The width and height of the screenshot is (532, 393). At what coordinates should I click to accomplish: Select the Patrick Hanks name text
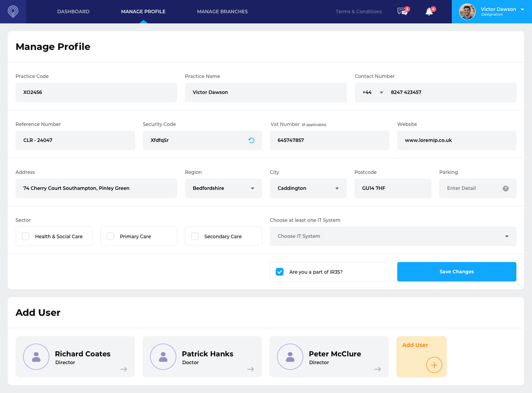point(208,354)
